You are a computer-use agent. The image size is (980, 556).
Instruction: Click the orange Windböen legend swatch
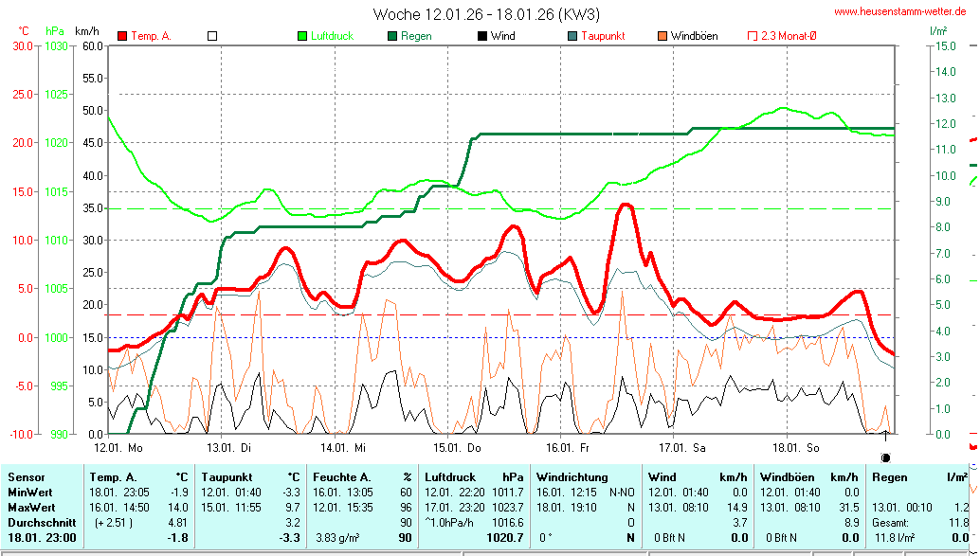662,36
